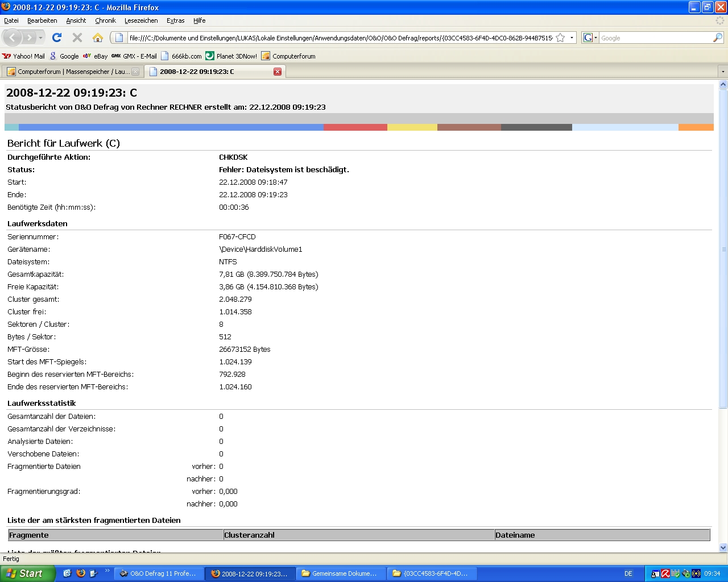Click the Reload page icon
This screenshot has height=582, width=728.
pyautogui.click(x=56, y=38)
